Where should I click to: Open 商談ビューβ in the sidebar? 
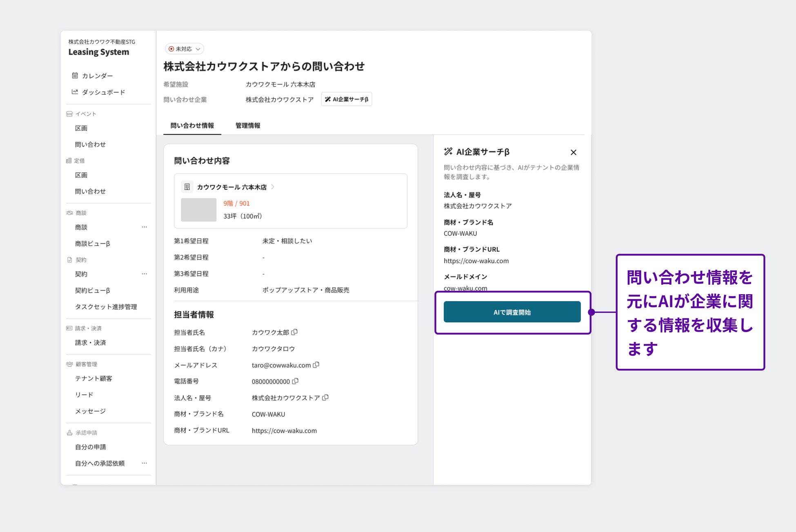92,244
